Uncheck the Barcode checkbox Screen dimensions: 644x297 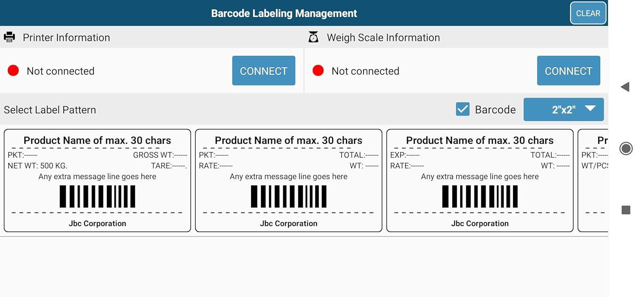(462, 109)
